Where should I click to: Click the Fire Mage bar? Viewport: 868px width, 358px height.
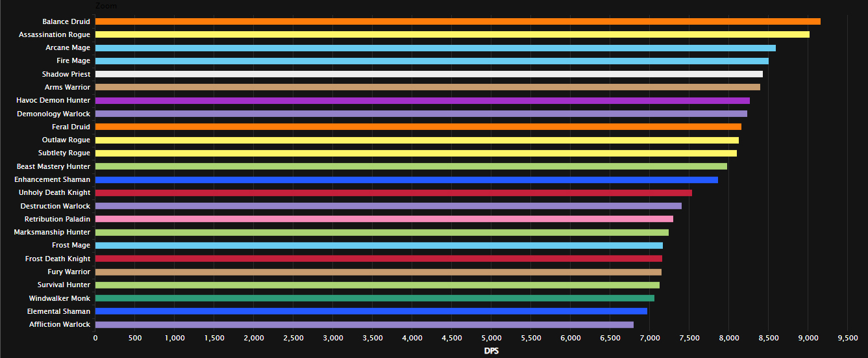[x=432, y=61]
